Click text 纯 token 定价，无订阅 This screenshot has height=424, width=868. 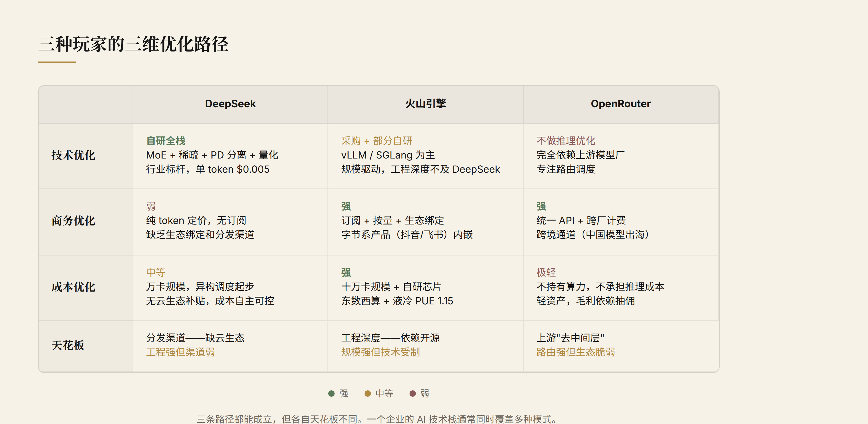click(x=196, y=220)
